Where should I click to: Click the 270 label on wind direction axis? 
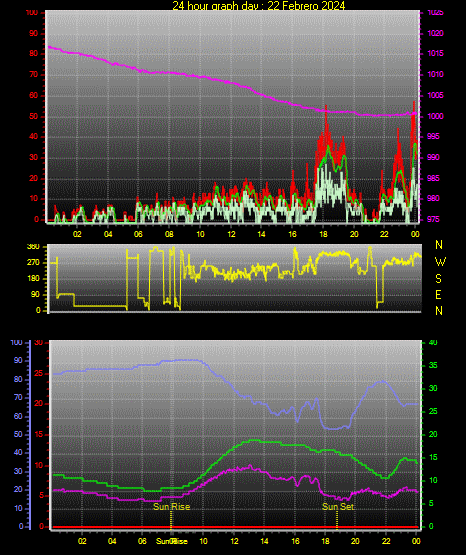33,262
